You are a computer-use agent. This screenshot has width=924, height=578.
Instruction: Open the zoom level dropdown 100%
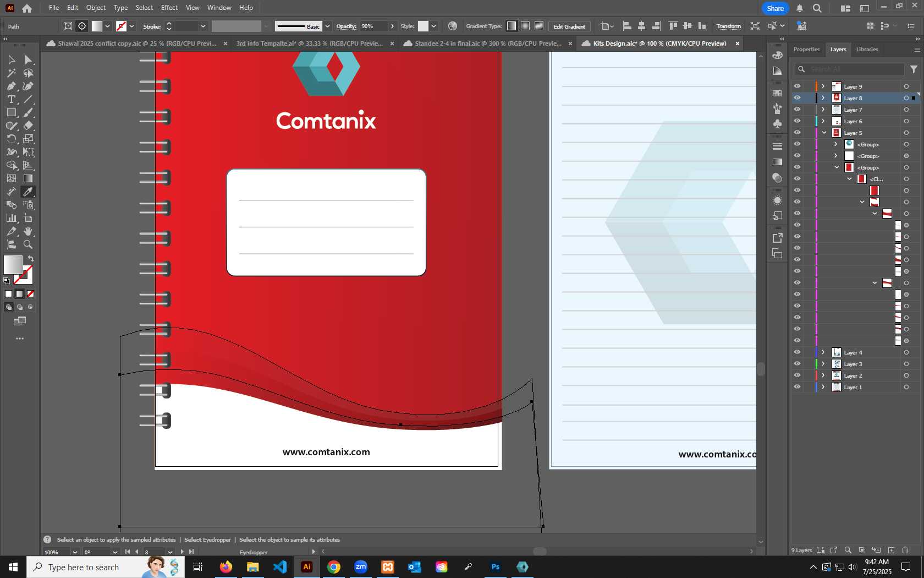[75, 552]
